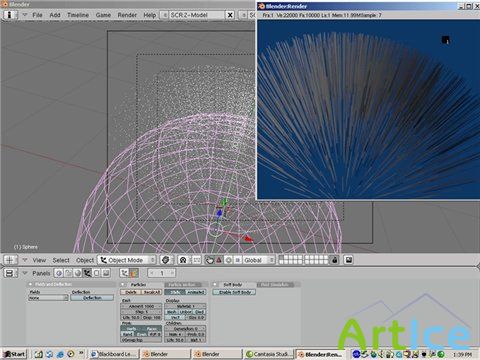Switch to Editing buttons context

(x=96, y=273)
